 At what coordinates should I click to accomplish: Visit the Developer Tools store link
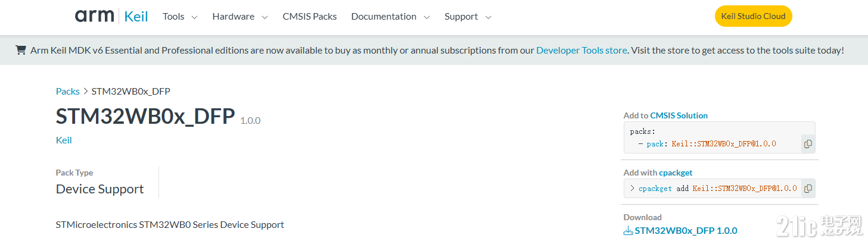click(581, 50)
